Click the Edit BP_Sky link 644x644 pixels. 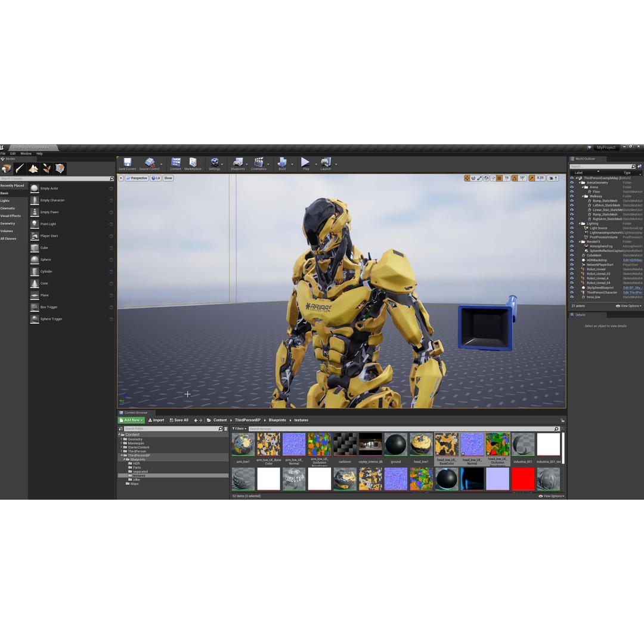click(633, 288)
